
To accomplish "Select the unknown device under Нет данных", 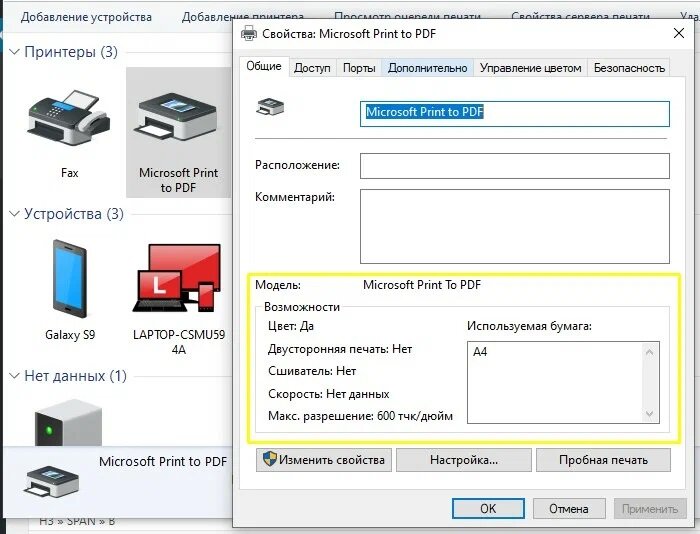I will [x=68, y=422].
